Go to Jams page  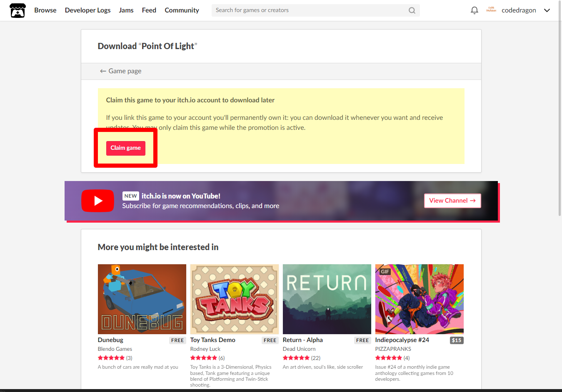coord(126,10)
